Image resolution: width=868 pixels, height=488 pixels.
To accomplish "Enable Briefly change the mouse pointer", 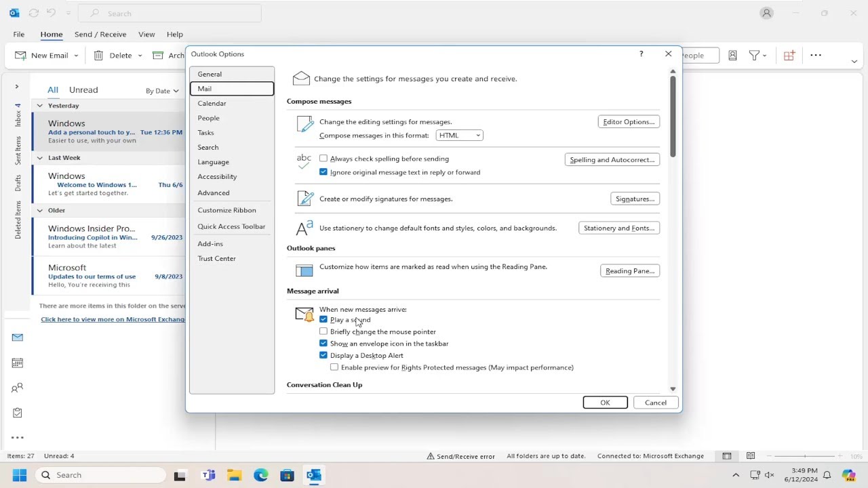I will click(x=323, y=331).
